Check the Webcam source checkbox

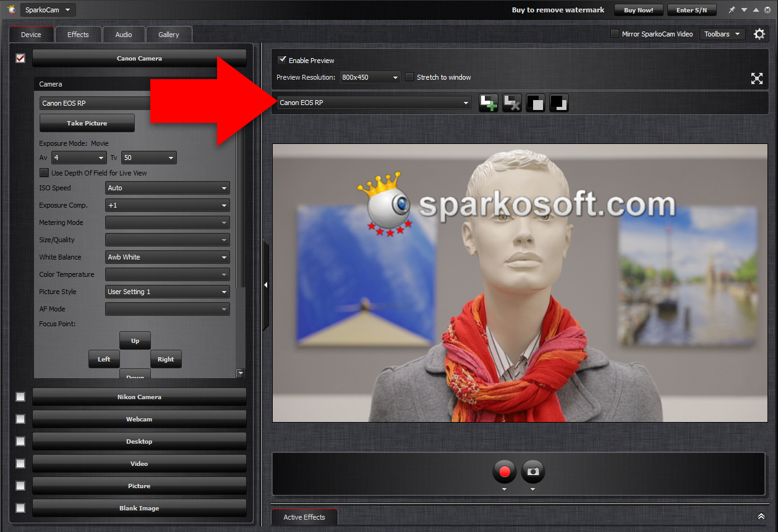coord(20,419)
